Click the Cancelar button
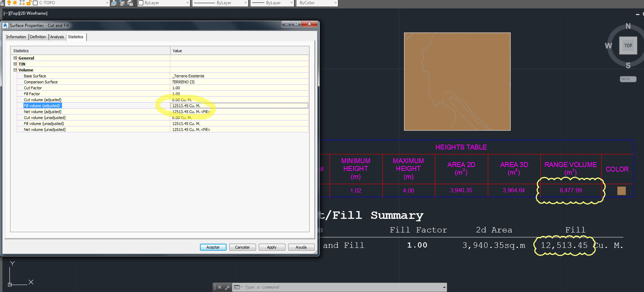The image size is (644, 292). pyautogui.click(x=242, y=247)
